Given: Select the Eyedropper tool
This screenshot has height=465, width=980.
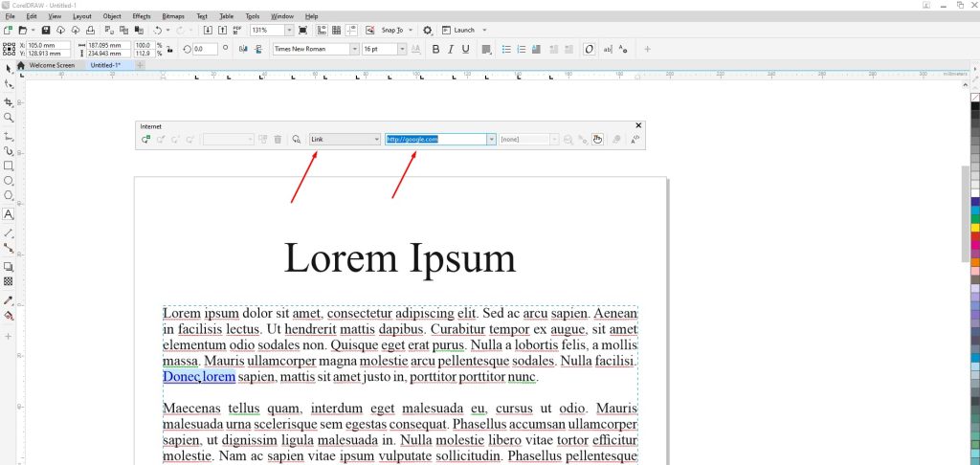Looking at the screenshot, I should point(8,300).
